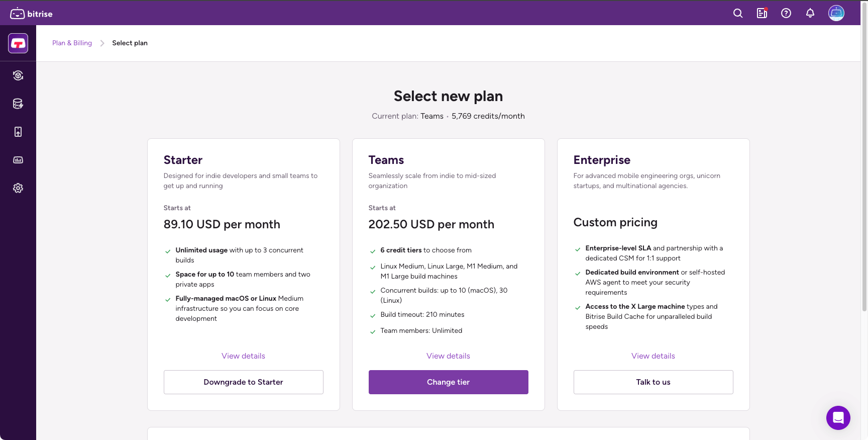Open the CI builds icon in sidebar
Screen dimensions: 868x440
[18, 75]
